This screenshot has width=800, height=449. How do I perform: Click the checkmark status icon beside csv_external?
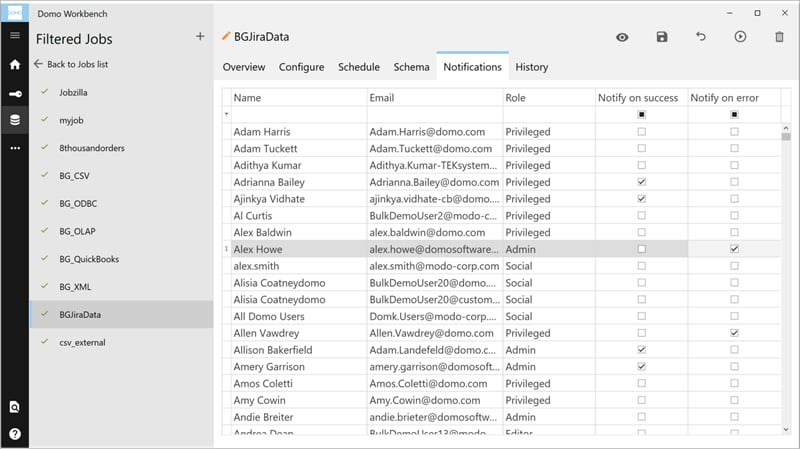[45, 342]
